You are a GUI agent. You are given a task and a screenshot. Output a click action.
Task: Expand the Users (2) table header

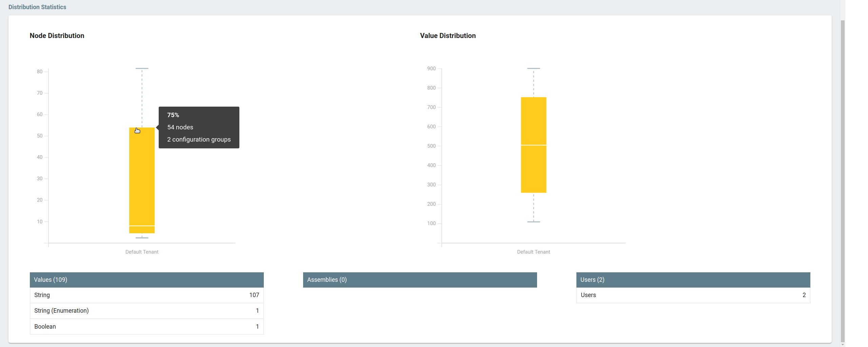pyautogui.click(x=693, y=279)
